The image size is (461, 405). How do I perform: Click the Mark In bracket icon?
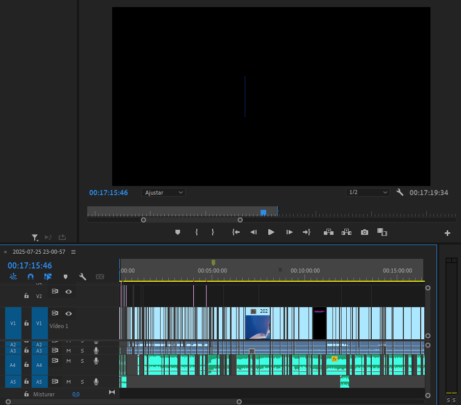click(196, 232)
